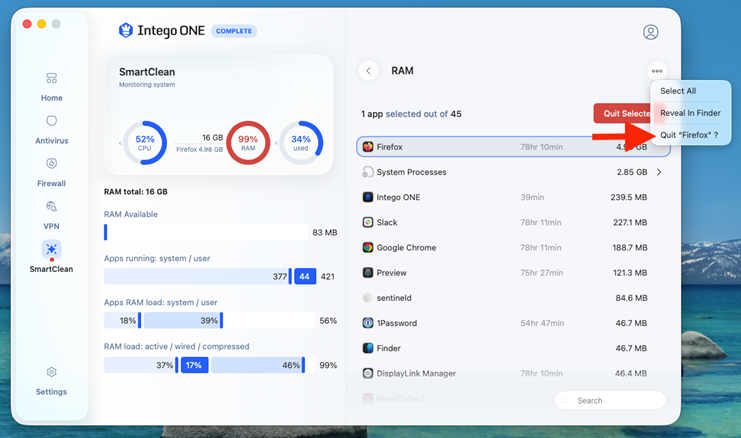
Task: Click the three-dots more options button
Action: click(657, 71)
